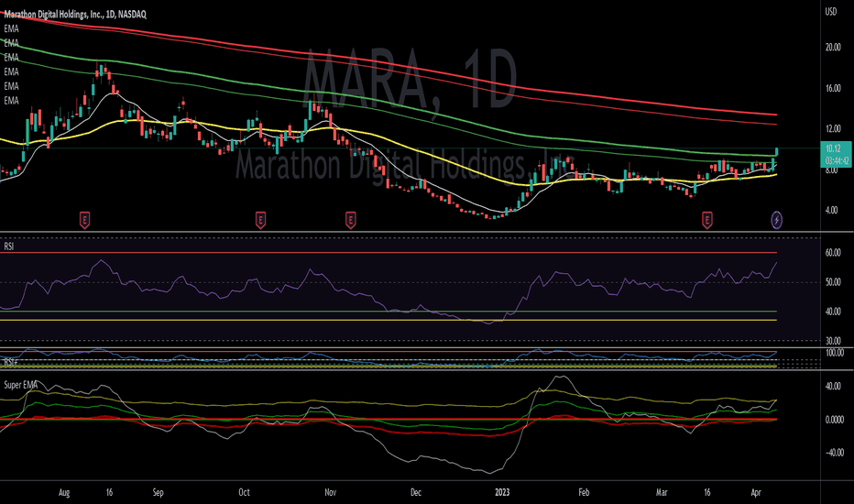Click the Marathon Digital Holdings chart title

tap(75, 15)
